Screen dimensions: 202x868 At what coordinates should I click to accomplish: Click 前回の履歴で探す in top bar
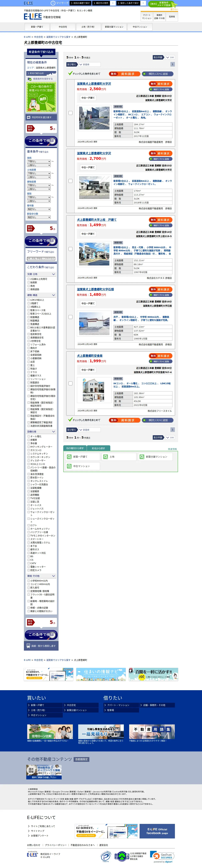point(80,3)
